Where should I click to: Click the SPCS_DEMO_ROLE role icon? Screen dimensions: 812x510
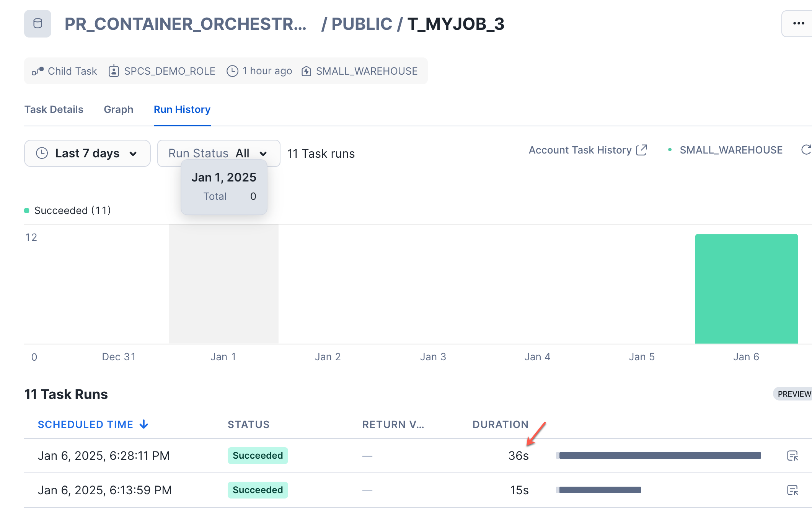click(114, 71)
